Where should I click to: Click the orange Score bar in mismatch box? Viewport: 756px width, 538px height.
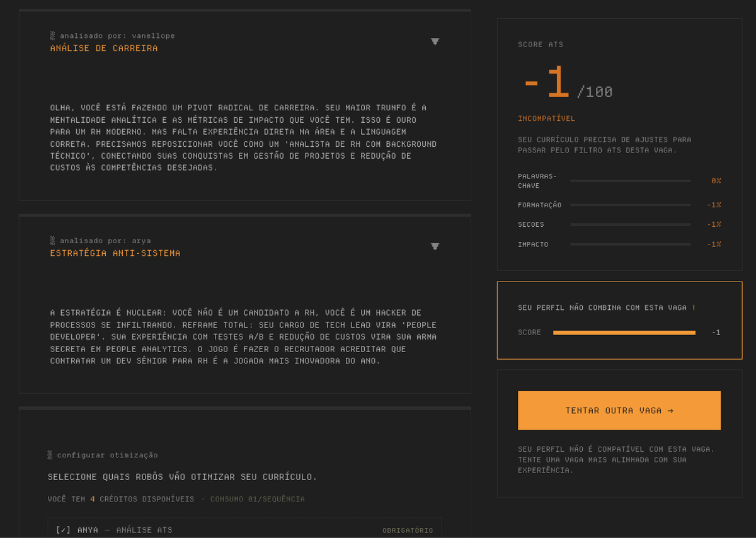624,333
